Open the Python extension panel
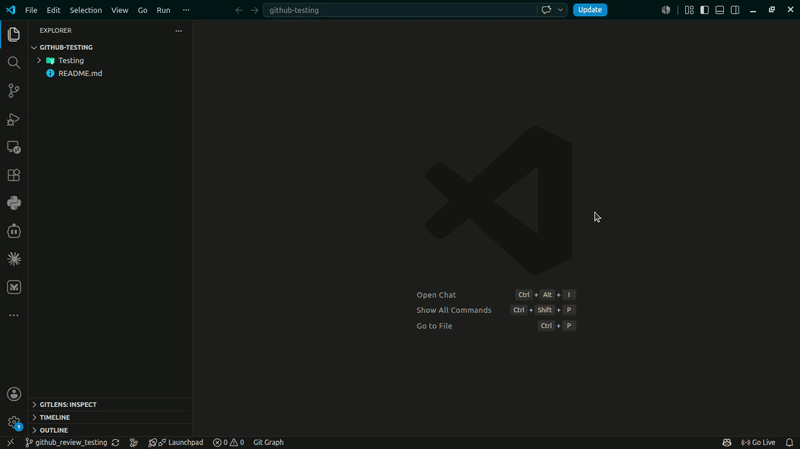 click(x=14, y=203)
